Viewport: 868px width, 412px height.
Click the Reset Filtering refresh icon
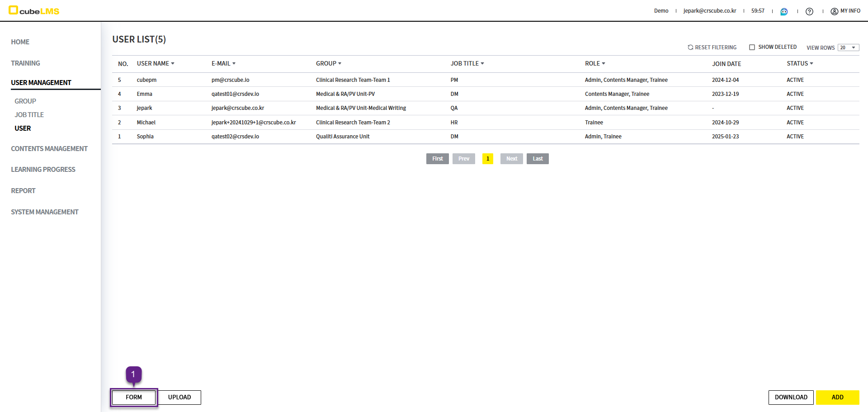pyautogui.click(x=690, y=47)
